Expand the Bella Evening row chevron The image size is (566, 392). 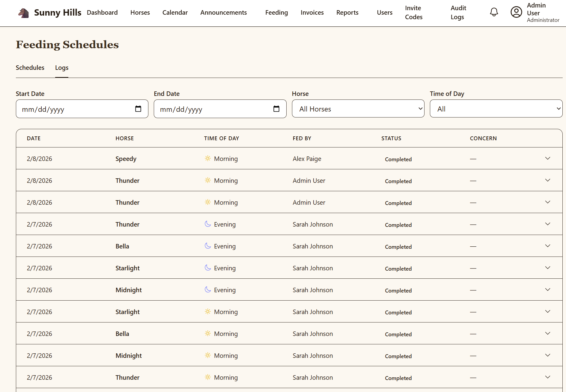(x=548, y=246)
